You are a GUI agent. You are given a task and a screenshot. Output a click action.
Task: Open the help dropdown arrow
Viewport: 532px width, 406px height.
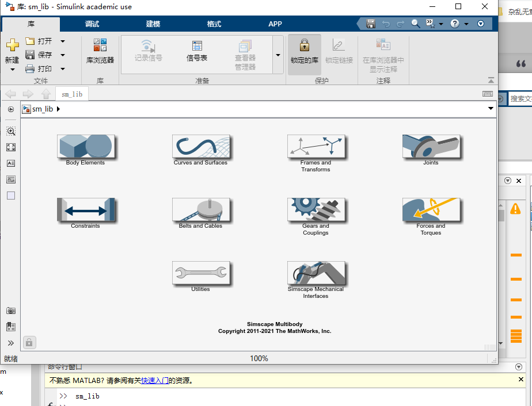point(466,24)
